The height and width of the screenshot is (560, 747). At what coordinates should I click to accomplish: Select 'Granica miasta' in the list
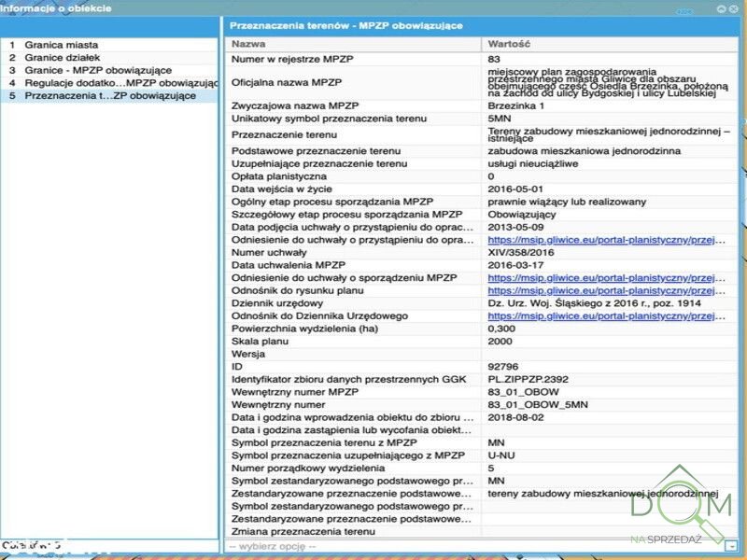(x=61, y=44)
